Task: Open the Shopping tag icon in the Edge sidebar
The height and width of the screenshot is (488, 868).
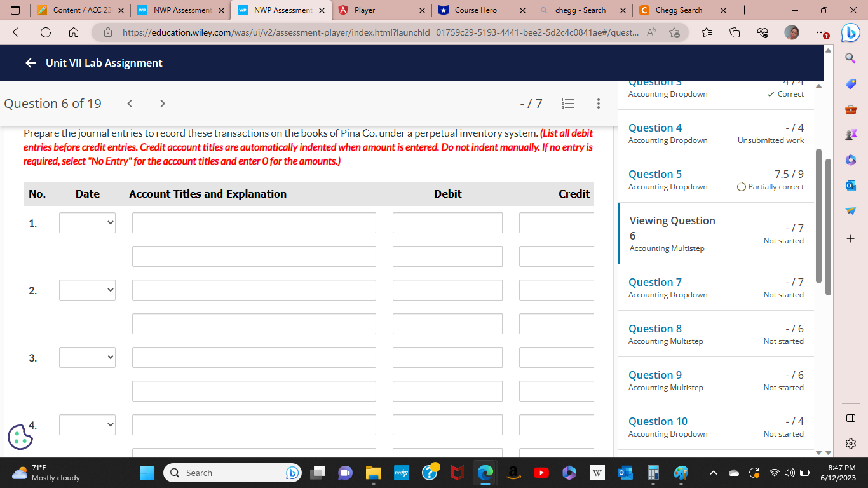Action: [x=850, y=83]
